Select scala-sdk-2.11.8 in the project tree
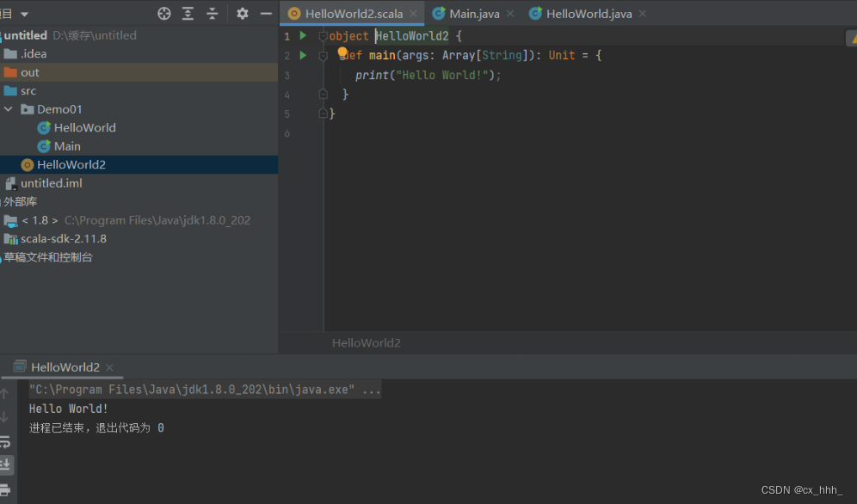This screenshot has width=857, height=504. pyautogui.click(x=63, y=238)
